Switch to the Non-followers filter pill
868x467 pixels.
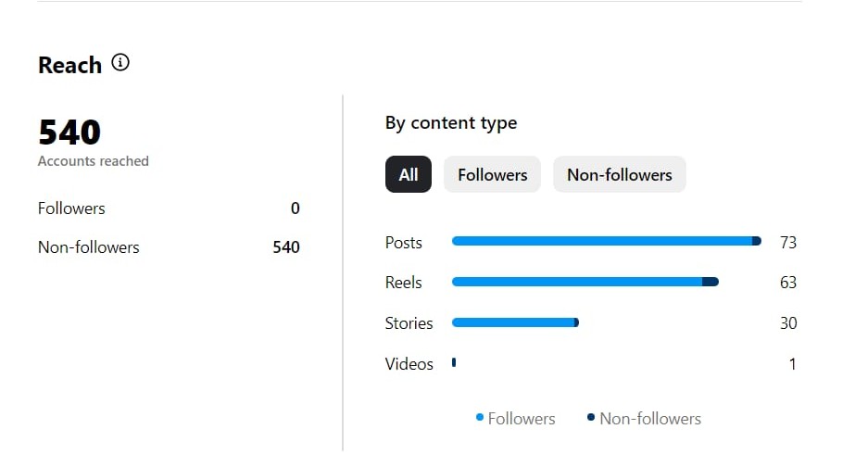click(x=619, y=174)
